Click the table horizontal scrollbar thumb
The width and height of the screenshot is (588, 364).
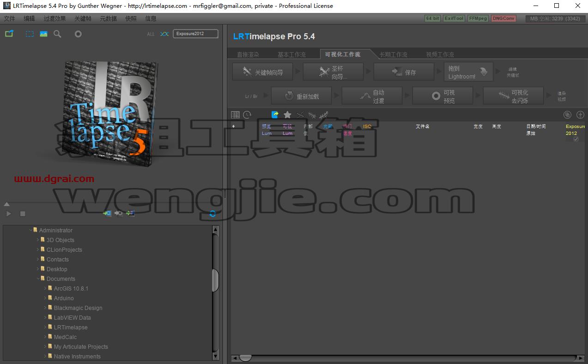point(245,358)
